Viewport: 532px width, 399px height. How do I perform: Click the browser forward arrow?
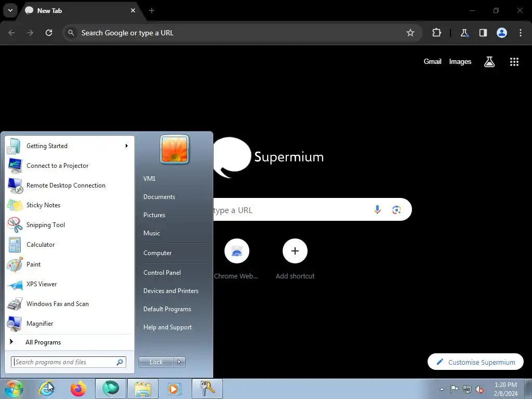(30, 33)
